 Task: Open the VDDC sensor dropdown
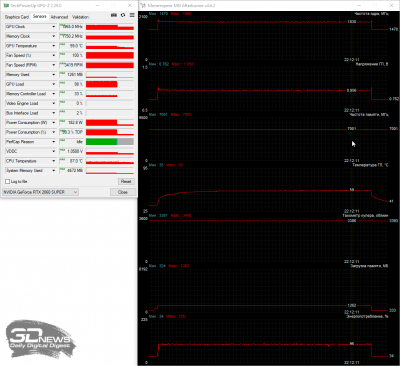pyautogui.click(x=53, y=151)
